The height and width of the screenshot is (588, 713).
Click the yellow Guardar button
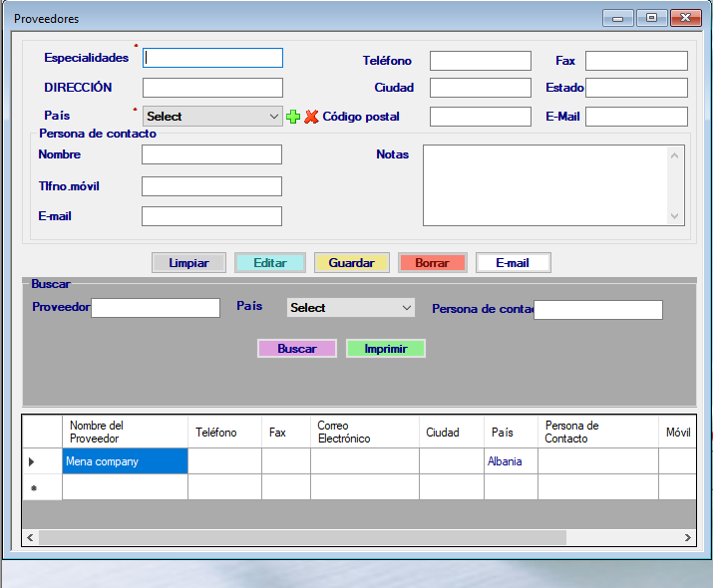click(351, 263)
